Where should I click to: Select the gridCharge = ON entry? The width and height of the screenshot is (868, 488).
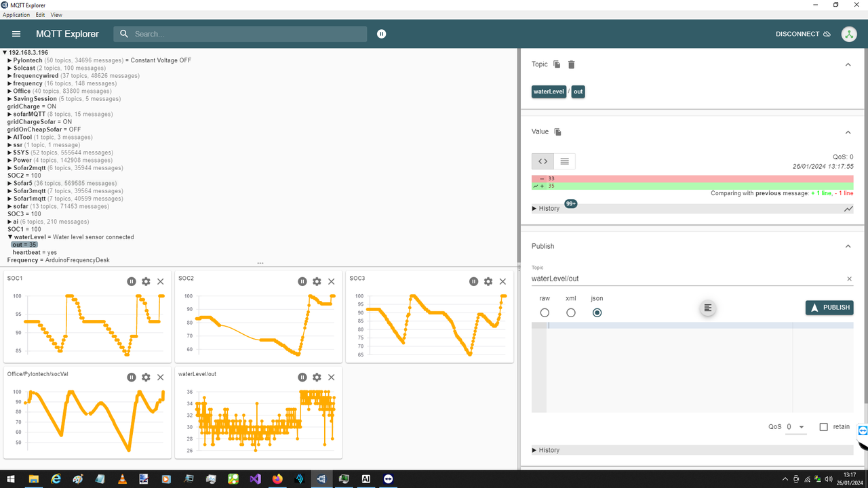32,106
